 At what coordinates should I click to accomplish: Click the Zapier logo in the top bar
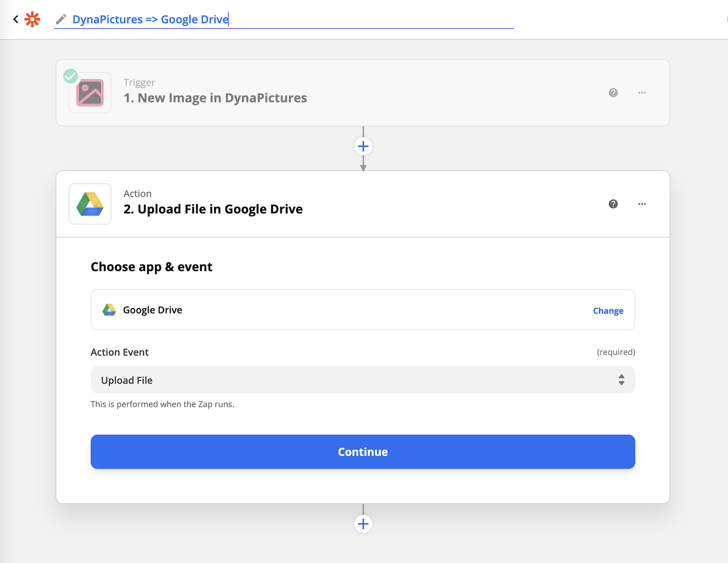pyautogui.click(x=32, y=19)
